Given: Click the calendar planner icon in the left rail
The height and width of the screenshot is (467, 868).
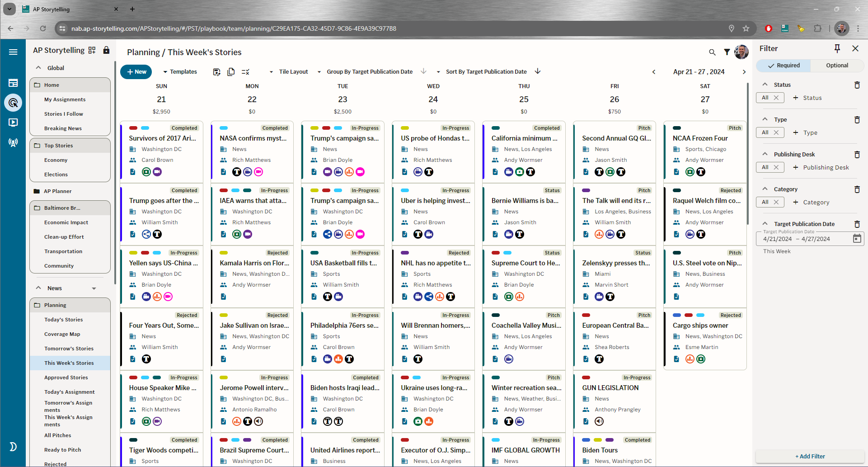Looking at the screenshot, I should pyautogui.click(x=13, y=83).
